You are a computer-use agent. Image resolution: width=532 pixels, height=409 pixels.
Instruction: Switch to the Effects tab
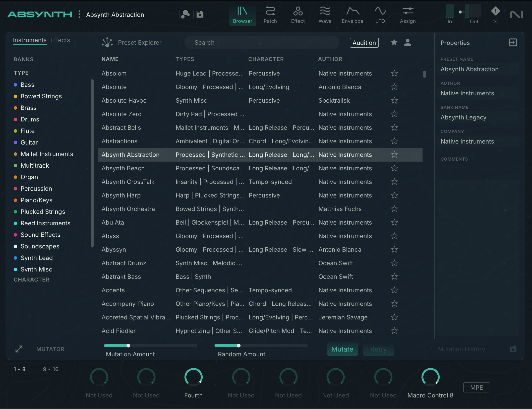tap(60, 40)
